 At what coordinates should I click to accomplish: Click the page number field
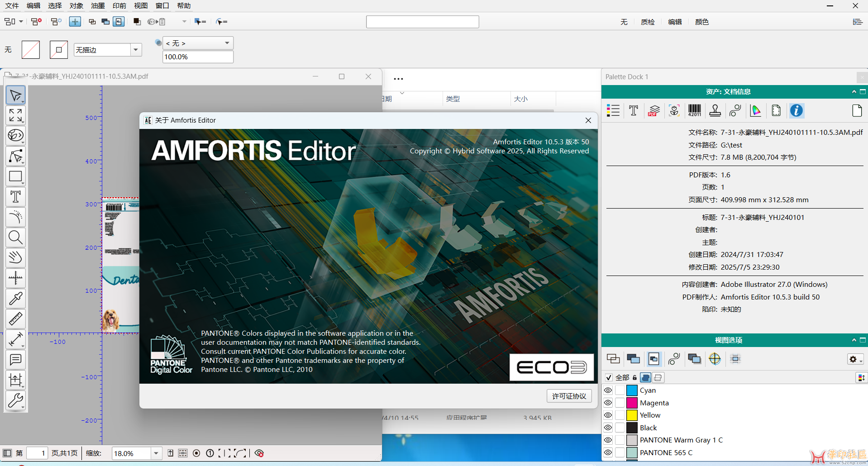coord(37,453)
